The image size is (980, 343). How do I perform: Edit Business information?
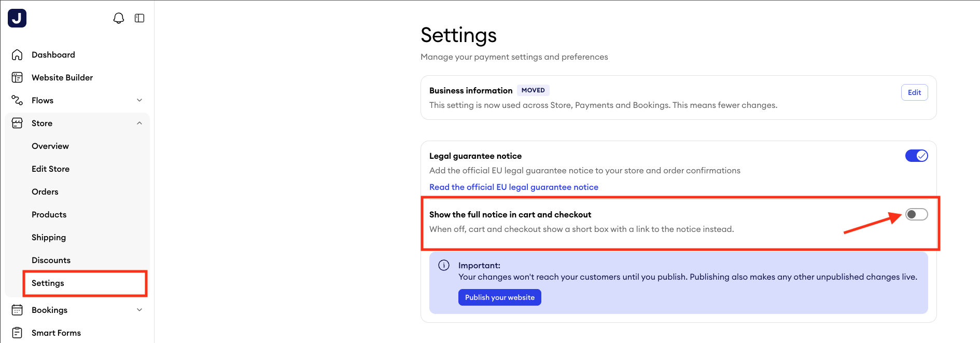(914, 92)
